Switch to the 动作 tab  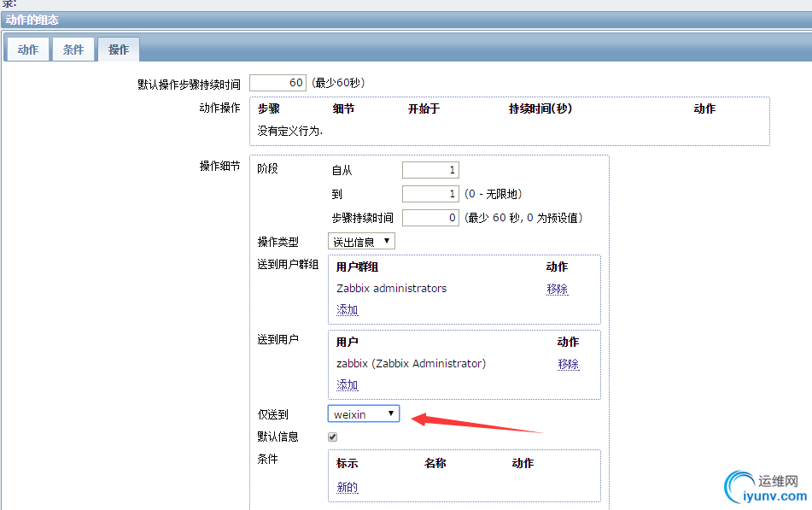(x=28, y=50)
